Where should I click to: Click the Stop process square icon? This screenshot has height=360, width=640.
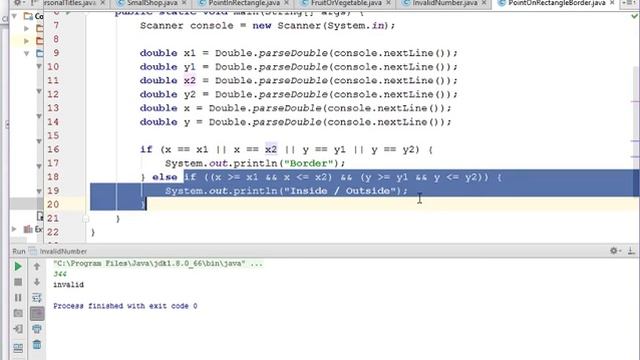[18, 282]
